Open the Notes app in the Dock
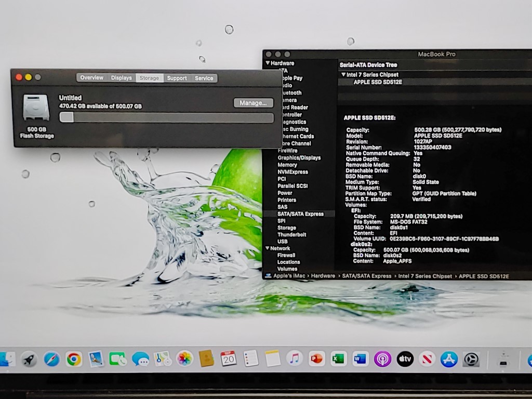This screenshot has height=399, width=532. click(273, 358)
